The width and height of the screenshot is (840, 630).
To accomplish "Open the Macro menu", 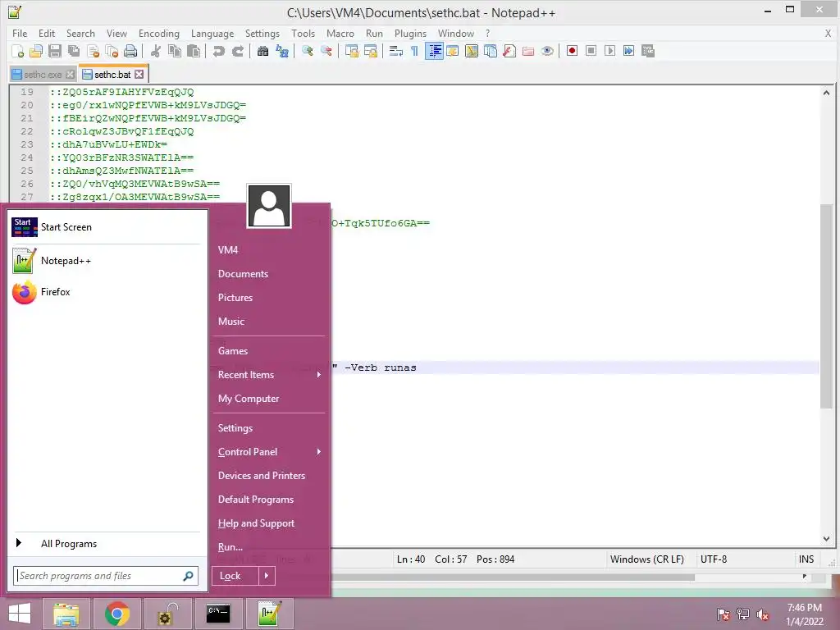I will (340, 33).
